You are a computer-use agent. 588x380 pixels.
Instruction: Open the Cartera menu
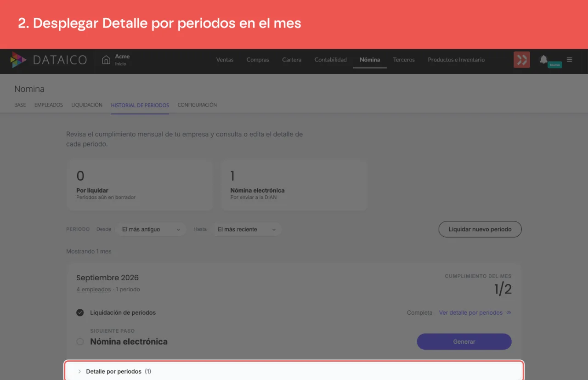292,60
